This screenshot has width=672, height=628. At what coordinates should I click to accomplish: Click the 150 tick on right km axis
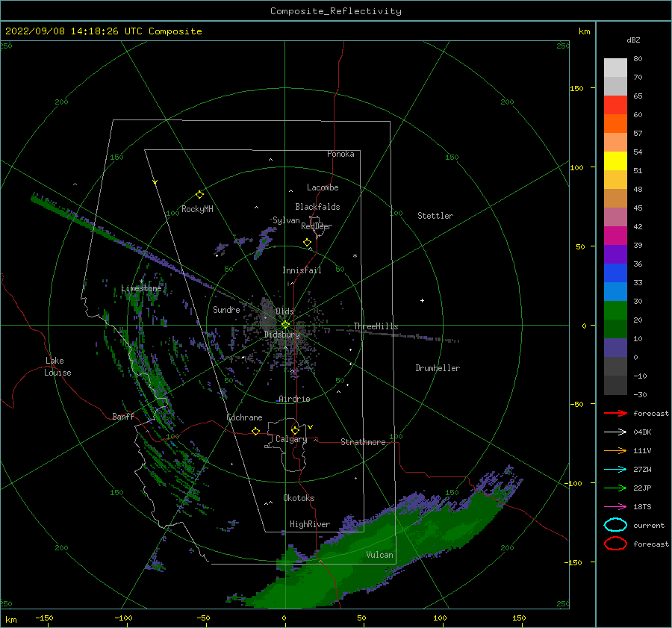(x=576, y=88)
